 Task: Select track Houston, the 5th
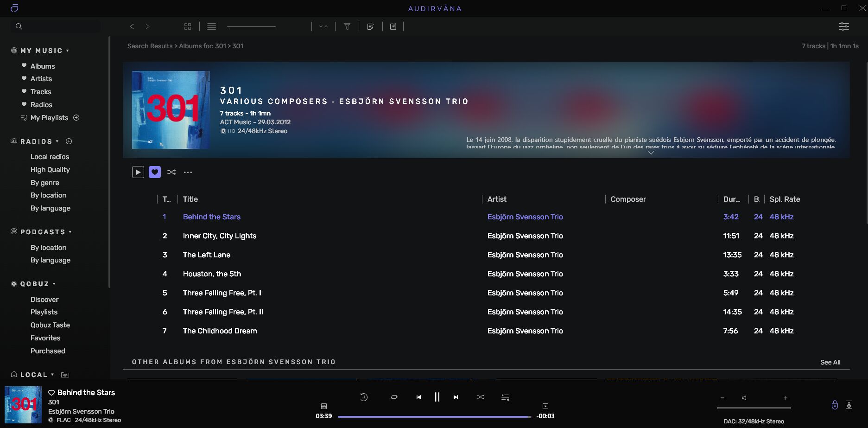(x=212, y=274)
